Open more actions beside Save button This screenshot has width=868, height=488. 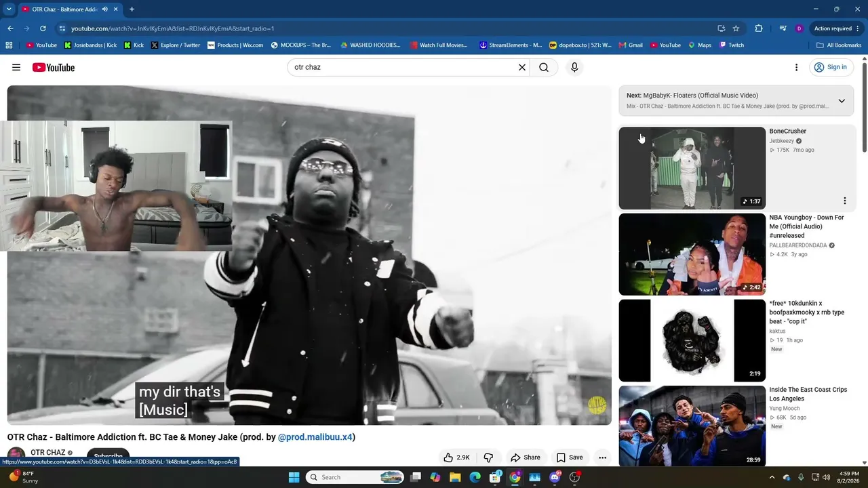pos(602,457)
